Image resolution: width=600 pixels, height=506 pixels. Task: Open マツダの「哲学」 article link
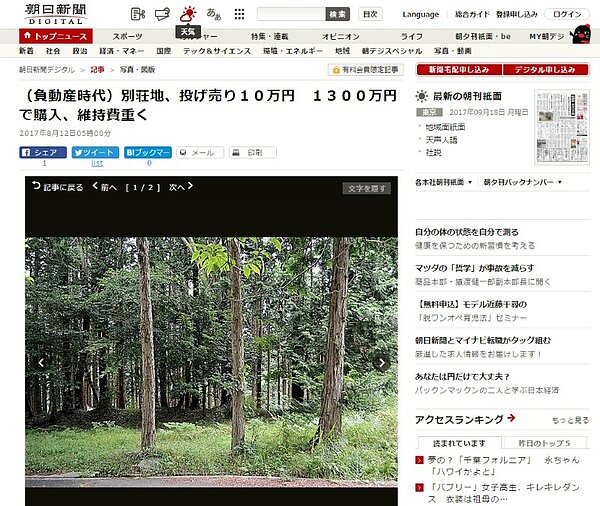[x=474, y=268]
